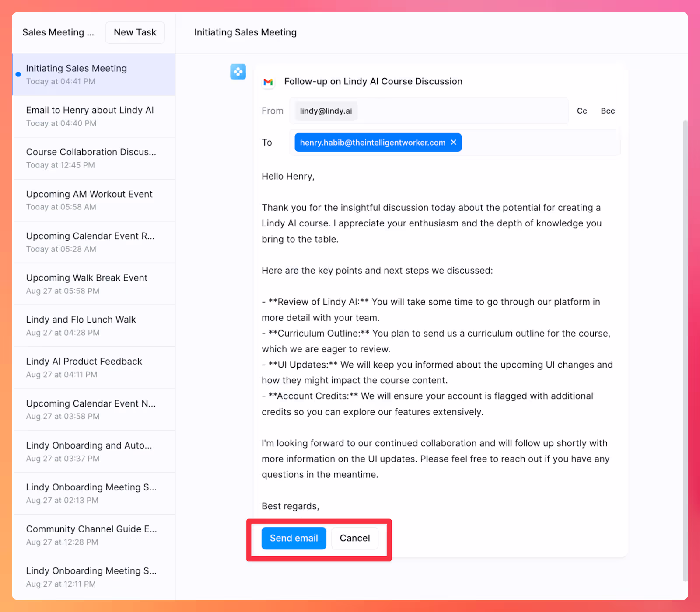Click the From label
Viewport: 700px width, 612px height.
(273, 111)
